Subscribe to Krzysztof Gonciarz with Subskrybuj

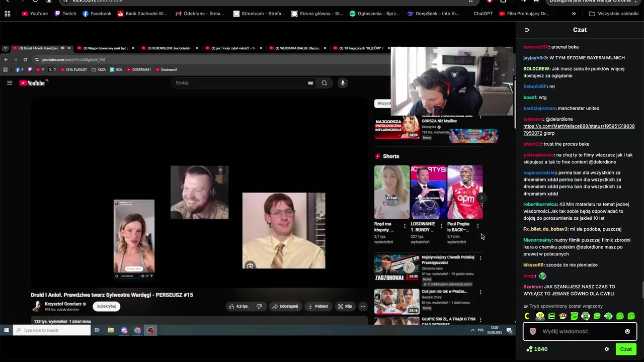[x=106, y=306]
